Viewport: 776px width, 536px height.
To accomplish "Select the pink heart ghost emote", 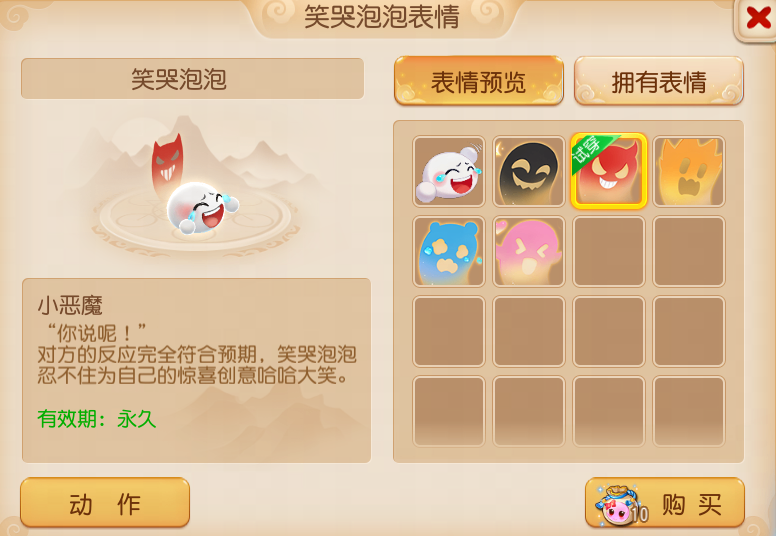I will [x=529, y=251].
